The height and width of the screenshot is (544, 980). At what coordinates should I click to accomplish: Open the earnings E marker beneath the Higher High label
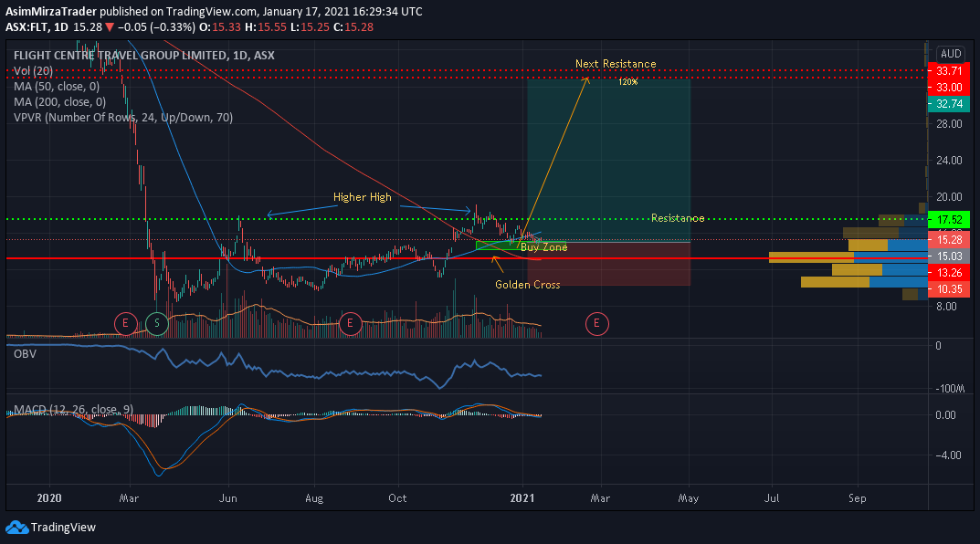click(350, 323)
